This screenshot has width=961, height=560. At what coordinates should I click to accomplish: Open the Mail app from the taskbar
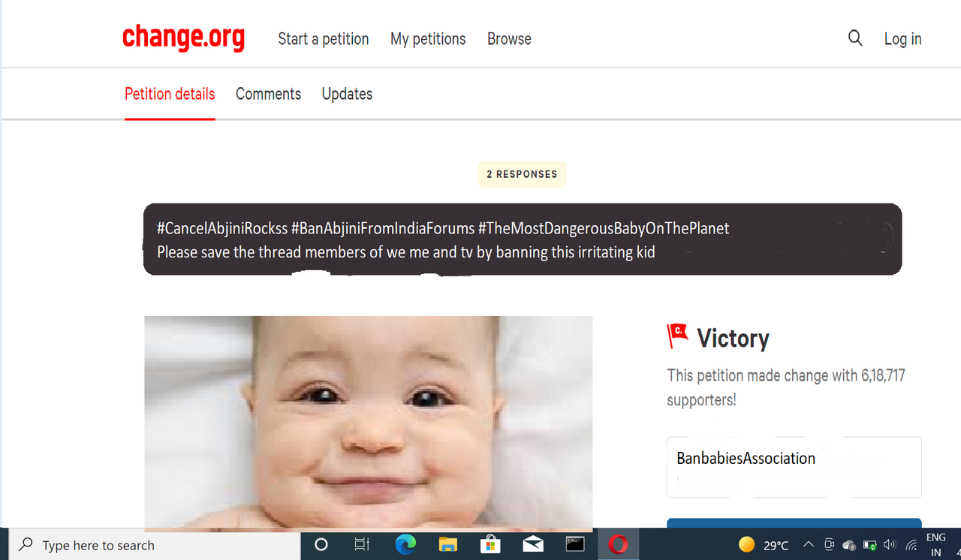533,545
